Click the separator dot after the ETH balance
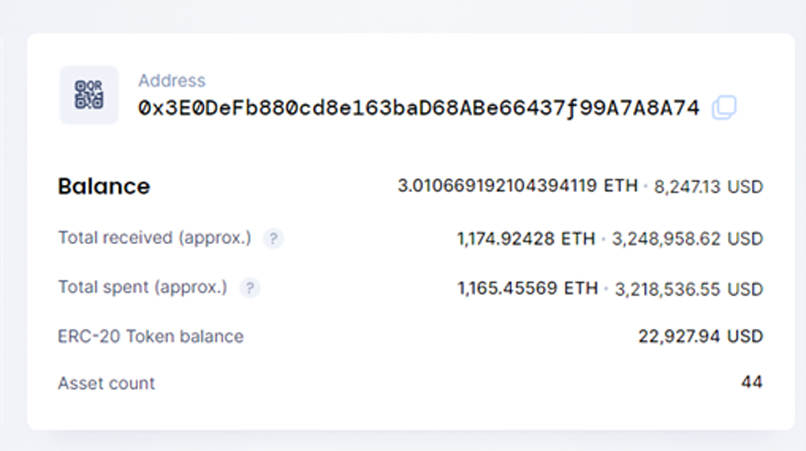This screenshot has height=451, width=806. click(x=646, y=186)
